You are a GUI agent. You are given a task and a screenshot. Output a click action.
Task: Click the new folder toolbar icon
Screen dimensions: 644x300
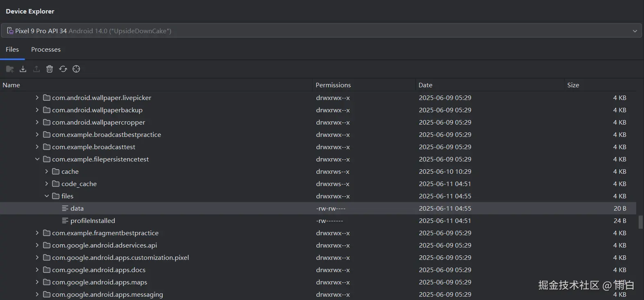click(x=10, y=69)
